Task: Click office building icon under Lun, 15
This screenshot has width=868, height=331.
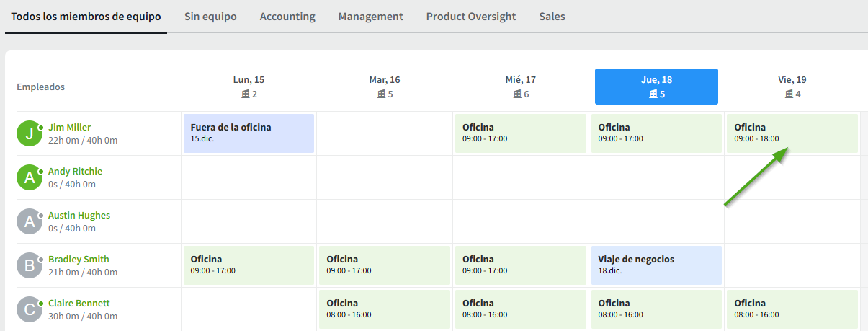Action: click(244, 94)
